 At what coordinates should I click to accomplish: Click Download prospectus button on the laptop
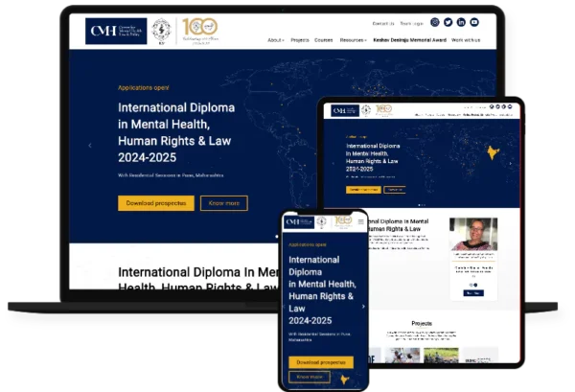pyautogui.click(x=156, y=203)
